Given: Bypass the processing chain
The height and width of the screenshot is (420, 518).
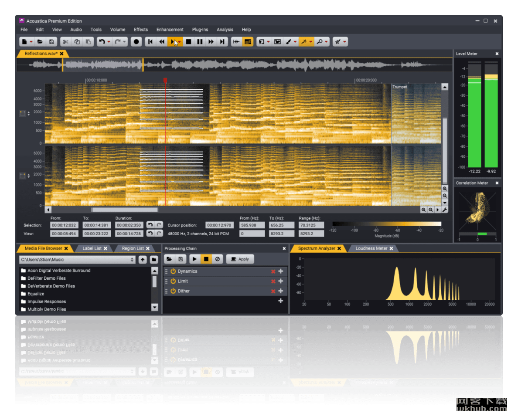Looking at the screenshot, I should tap(218, 259).
